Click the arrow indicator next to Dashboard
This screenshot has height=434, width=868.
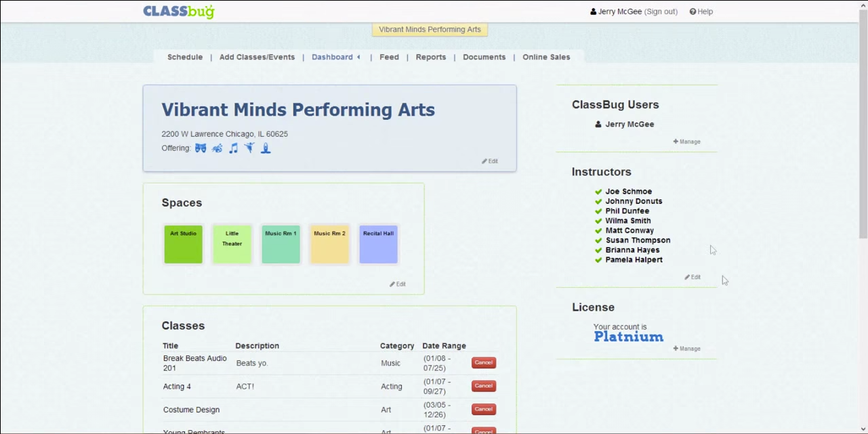pyautogui.click(x=358, y=57)
